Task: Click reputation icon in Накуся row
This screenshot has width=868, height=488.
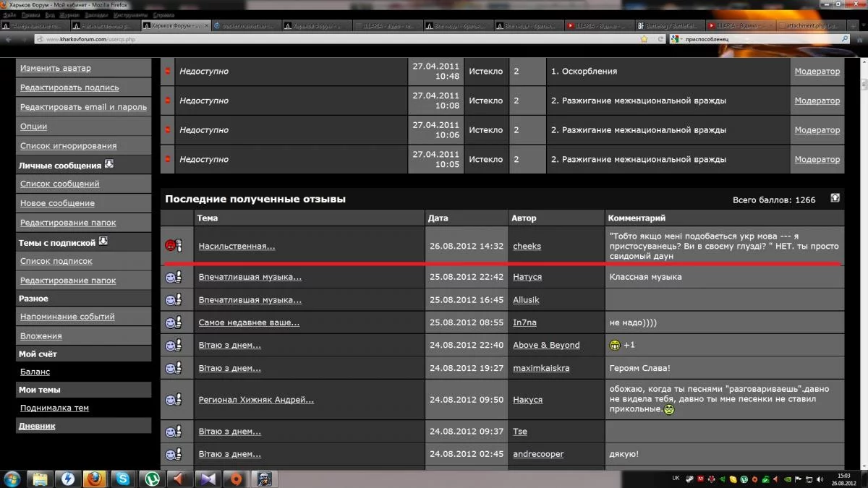Action: point(174,399)
